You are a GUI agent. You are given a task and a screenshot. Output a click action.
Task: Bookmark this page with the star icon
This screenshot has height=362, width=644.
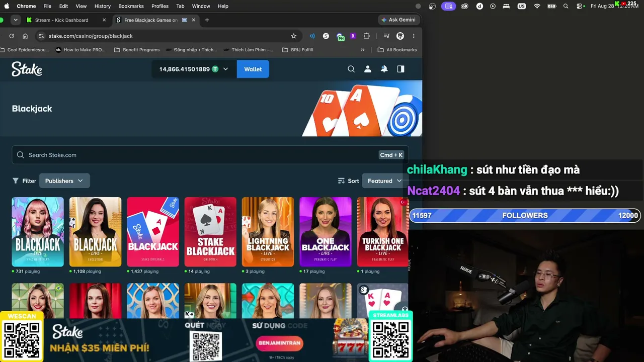294,36
